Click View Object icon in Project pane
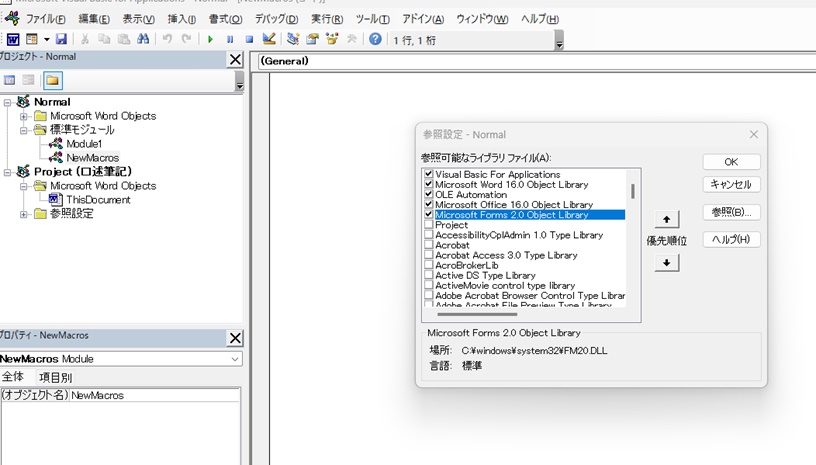The height and width of the screenshot is (465, 816). [x=29, y=80]
